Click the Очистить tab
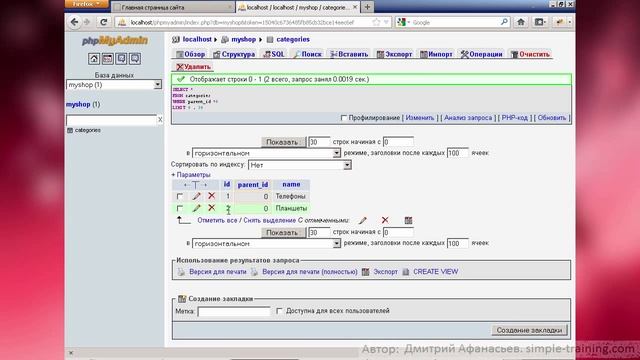Image resolution: width=640 pixels, height=360 pixels. click(x=530, y=54)
